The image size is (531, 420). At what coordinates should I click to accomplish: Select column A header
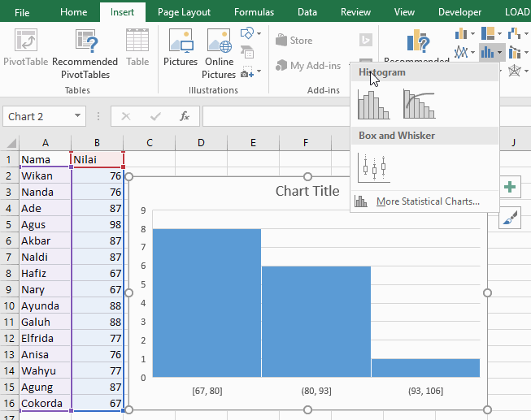coord(45,142)
